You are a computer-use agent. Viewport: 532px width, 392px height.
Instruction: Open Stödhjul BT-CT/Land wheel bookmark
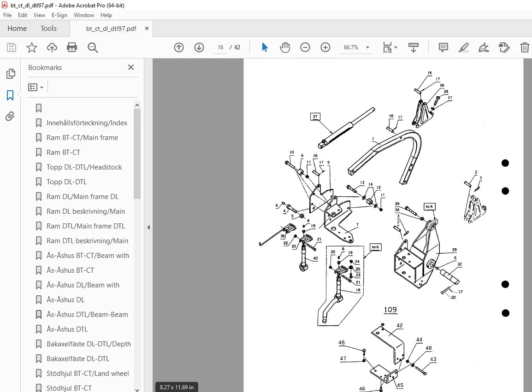pyautogui.click(x=88, y=374)
